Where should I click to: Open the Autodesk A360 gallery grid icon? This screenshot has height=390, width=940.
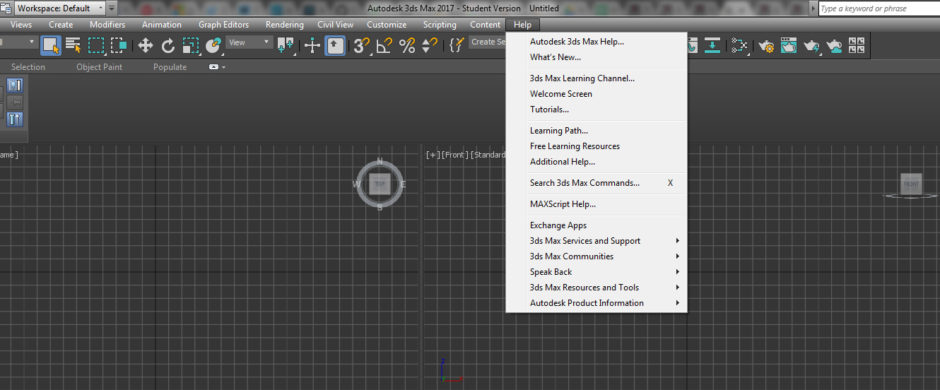pyautogui.click(x=857, y=46)
